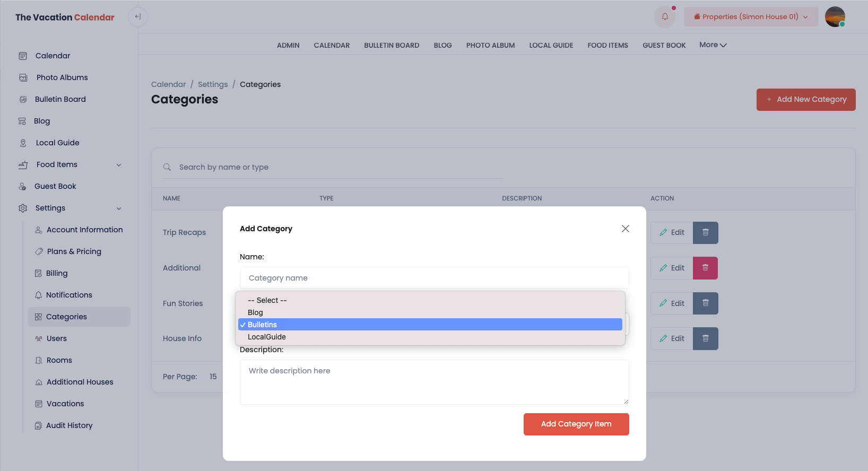
Task: Expand the More menu in top navigation
Action: [713, 45]
